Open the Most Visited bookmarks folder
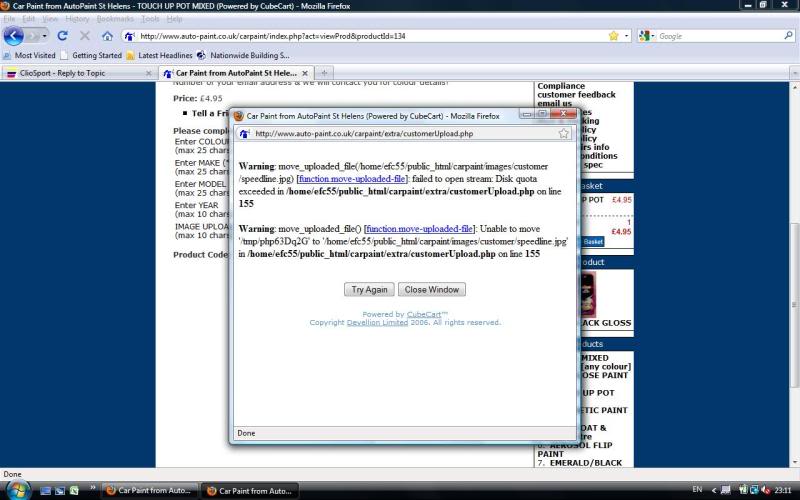 (x=29, y=55)
